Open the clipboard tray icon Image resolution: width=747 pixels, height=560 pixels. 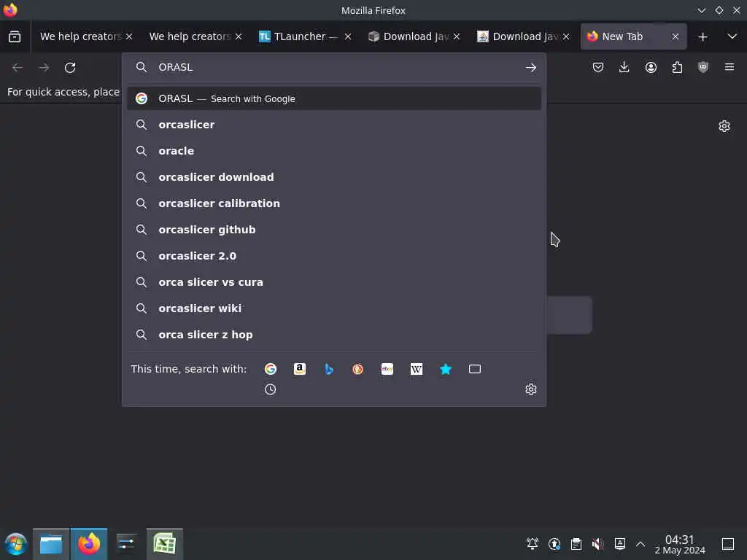coord(576,544)
